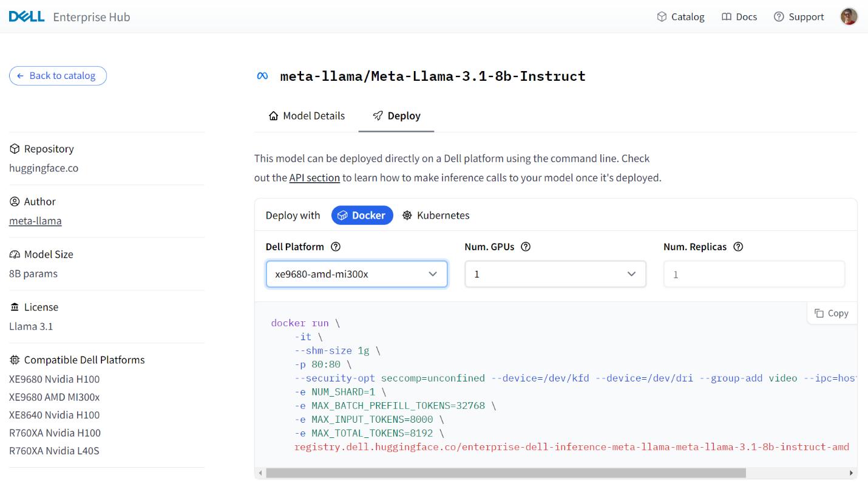The width and height of the screenshot is (868, 492).
Task: Click the huggingface.co repository text
Action: [x=44, y=168]
